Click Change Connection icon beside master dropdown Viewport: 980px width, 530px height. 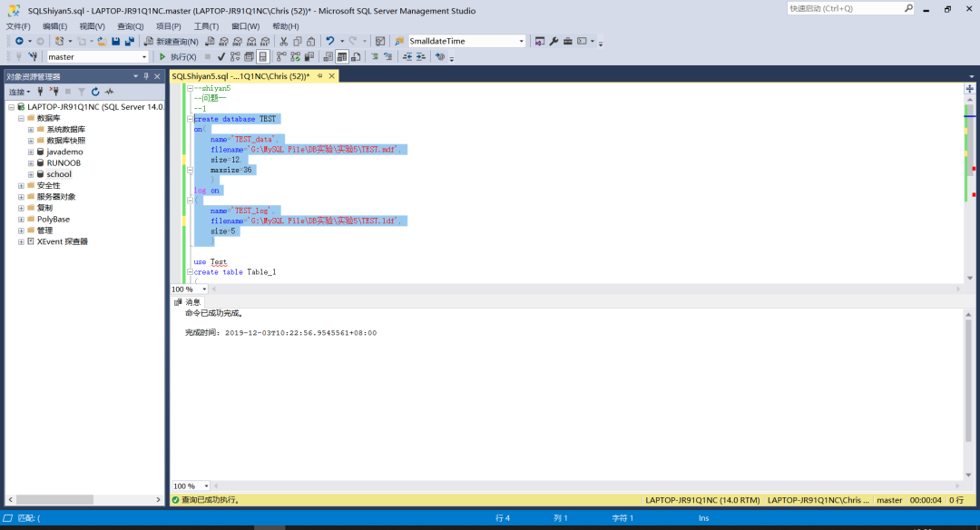pyautogui.click(x=33, y=57)
